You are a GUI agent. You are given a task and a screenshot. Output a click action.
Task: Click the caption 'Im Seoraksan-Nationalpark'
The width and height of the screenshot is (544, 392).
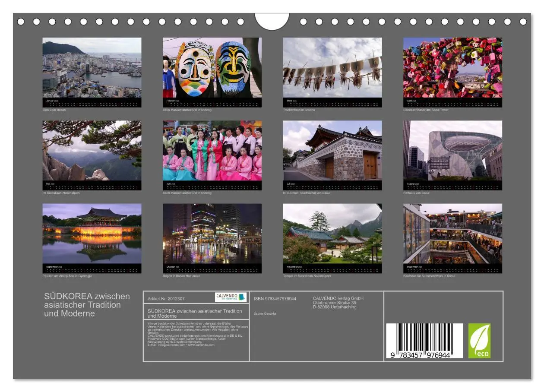(61, 193)
